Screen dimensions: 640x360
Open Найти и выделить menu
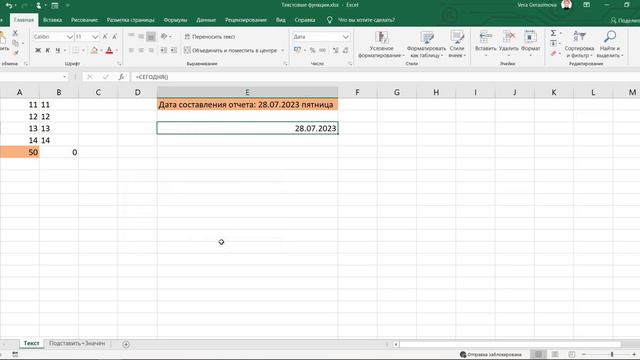click(x=610, y=44)
